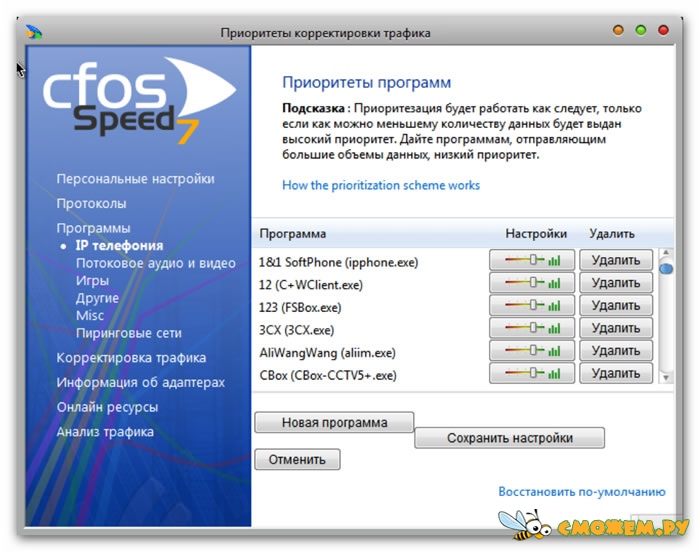Image resolution: width=700 pixels, height=552 pixels.
Task: Open Информация об адаптерах in the sidebar
Action: click(x=141, y=383)
